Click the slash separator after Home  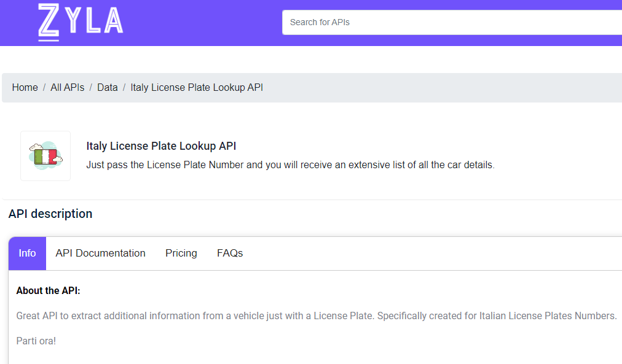tap(44, 88)
